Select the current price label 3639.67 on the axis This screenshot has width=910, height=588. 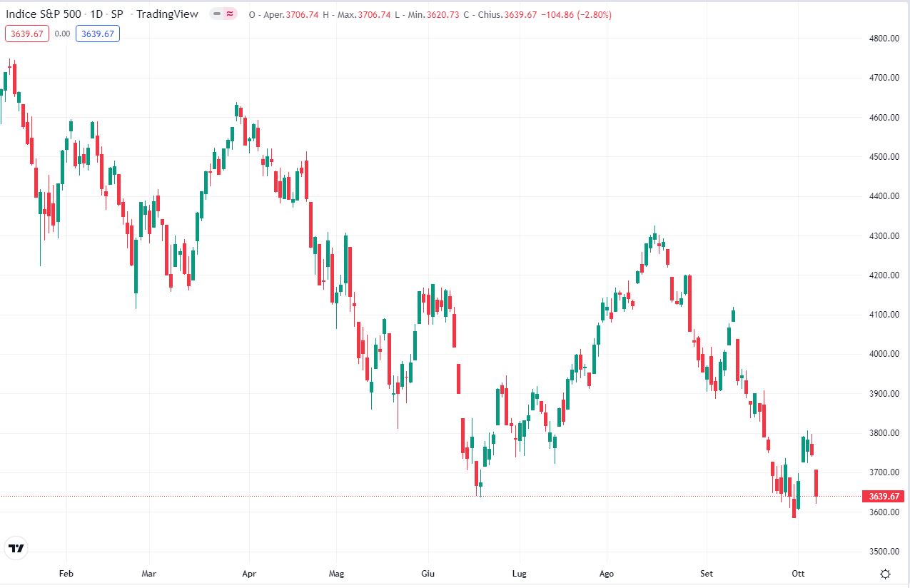pyautogui.click(x=884, y=497)
